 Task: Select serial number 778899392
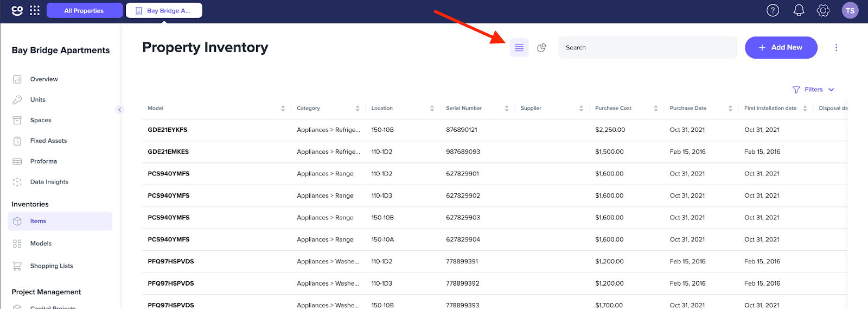[463, 283]
